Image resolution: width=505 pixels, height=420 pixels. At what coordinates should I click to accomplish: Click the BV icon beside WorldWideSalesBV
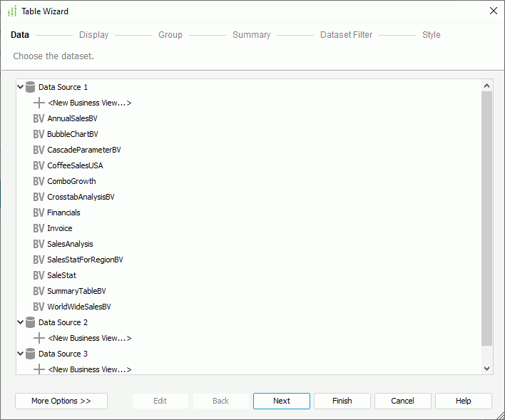point(39,307)
